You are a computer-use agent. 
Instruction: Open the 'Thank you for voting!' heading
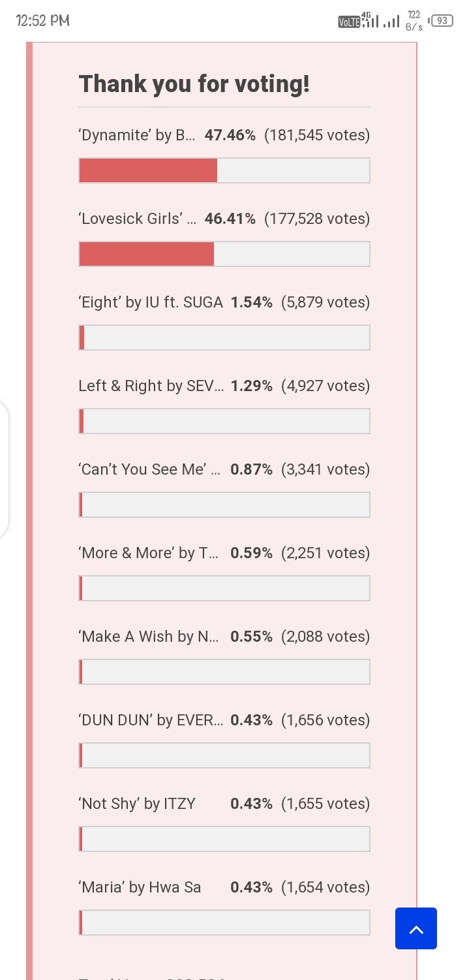194,84
